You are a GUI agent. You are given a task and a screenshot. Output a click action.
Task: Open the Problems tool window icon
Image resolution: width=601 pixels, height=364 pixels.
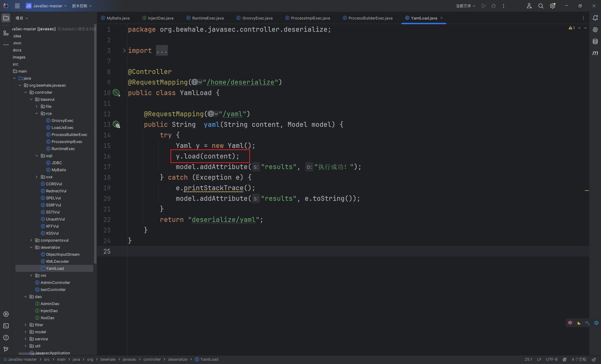[6, 337]
